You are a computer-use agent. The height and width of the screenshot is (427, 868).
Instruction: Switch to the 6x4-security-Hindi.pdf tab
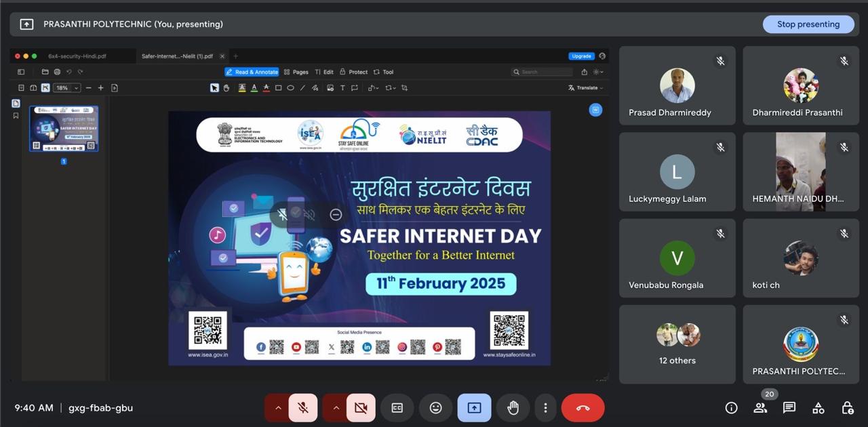77,56
